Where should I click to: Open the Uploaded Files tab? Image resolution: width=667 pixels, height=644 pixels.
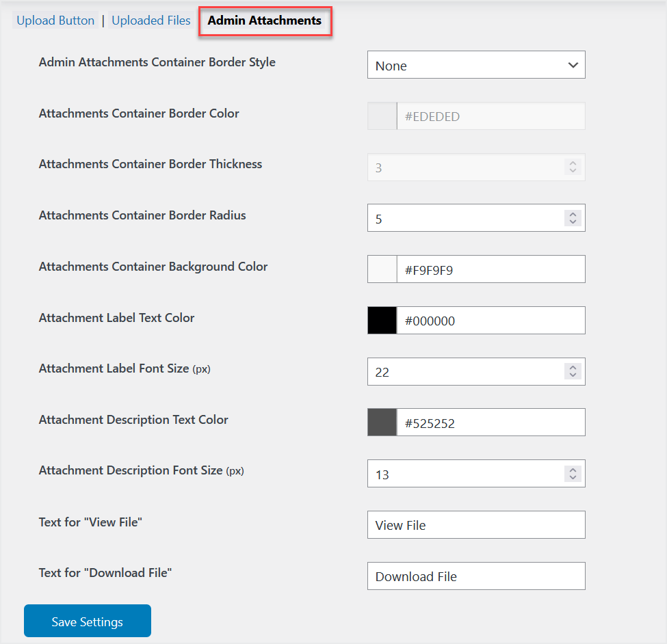tap(151, 21)
